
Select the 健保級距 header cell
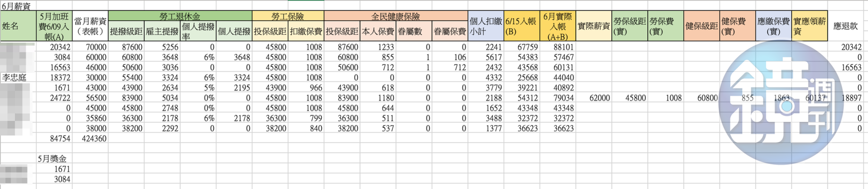click(701, 26)
